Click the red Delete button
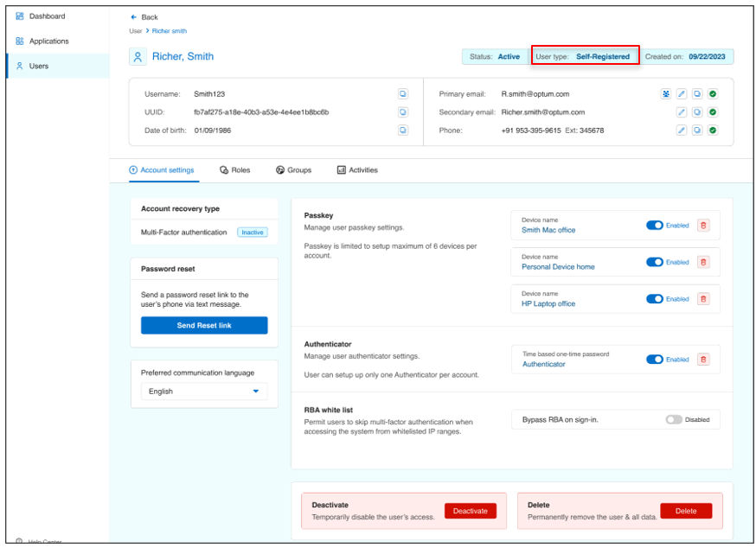756x548 pixels. (686, 511)
